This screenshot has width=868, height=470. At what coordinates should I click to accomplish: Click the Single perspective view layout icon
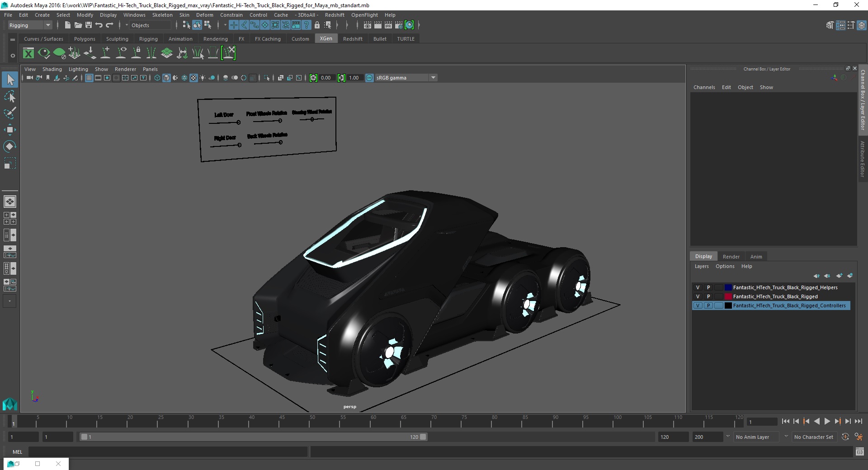pos(10,202)
